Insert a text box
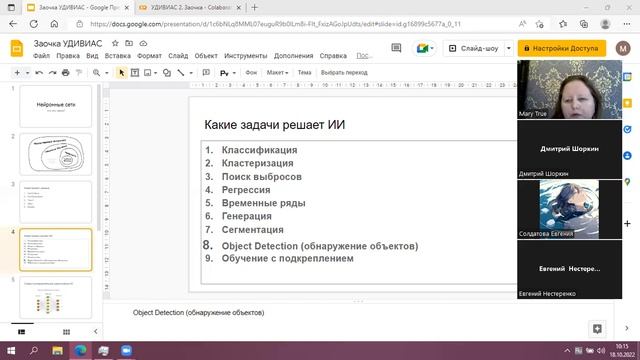This screenshot has height=360, width=640. point(135,73)
